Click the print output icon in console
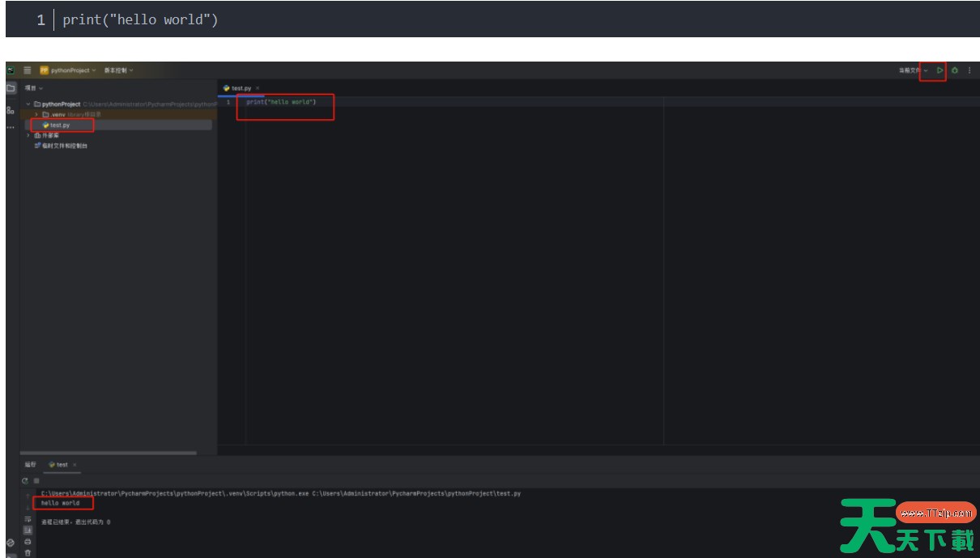The image size is (980, 558). click(28, 541)
